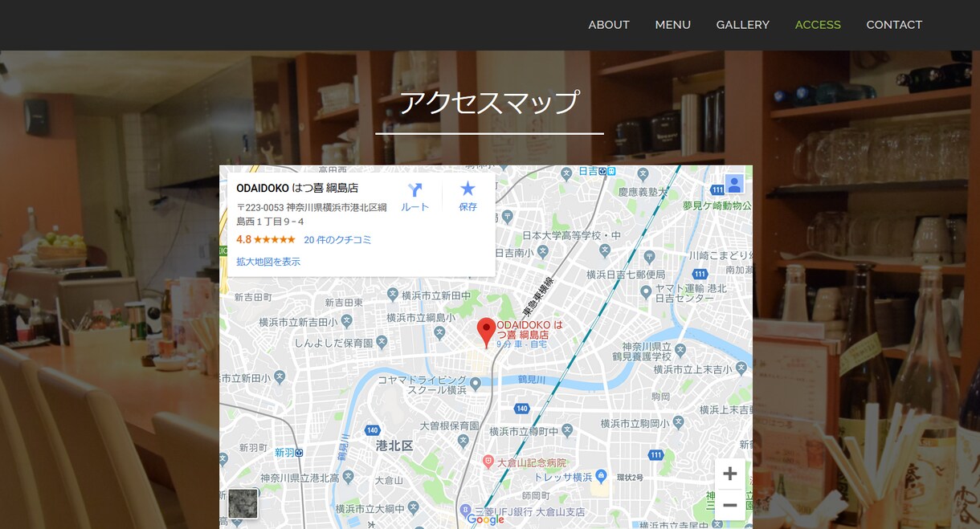Open the GALLERY nav link
Viewport: 980px width, 529px height.
click(x=742, y=25)
